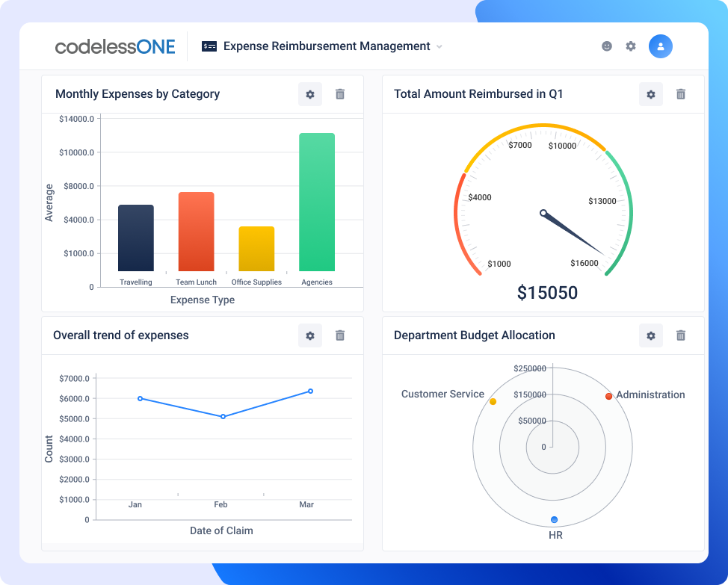This screenshot has height=585, width=728.
Task: Click the Total Amount Reimbursed in Q1 title
Action: [478, 93]
